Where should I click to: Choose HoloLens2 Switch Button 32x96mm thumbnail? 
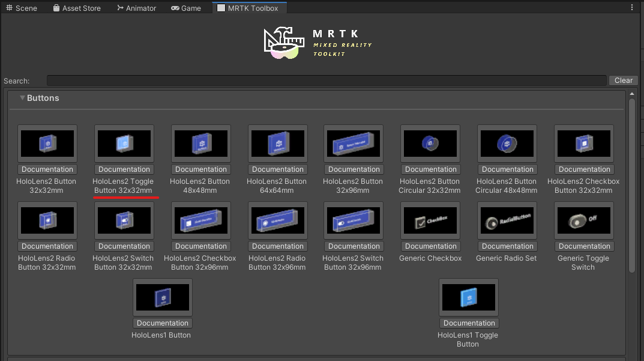pos(354,220)
